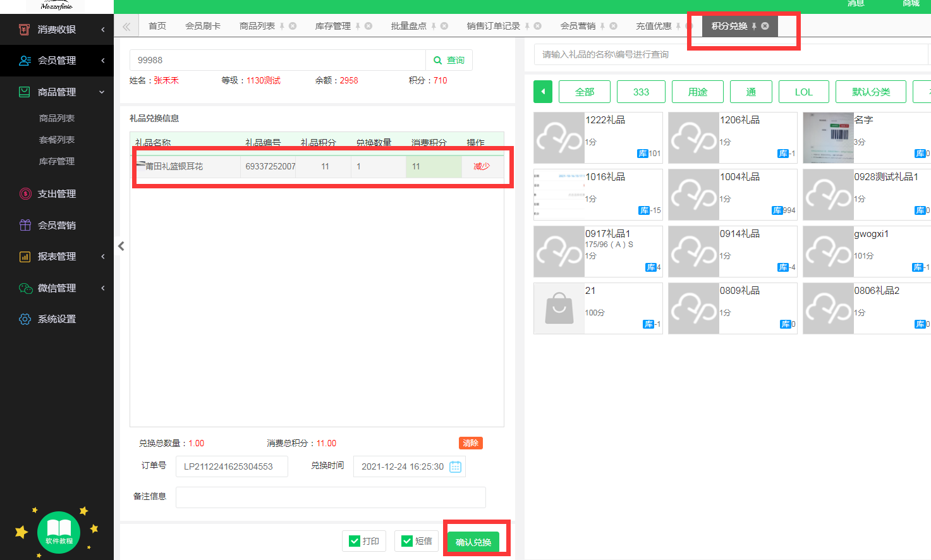Toggle the 短信 SMS checkbox
931x560 pixels.
pyautogui.click(x=407, y=541)
